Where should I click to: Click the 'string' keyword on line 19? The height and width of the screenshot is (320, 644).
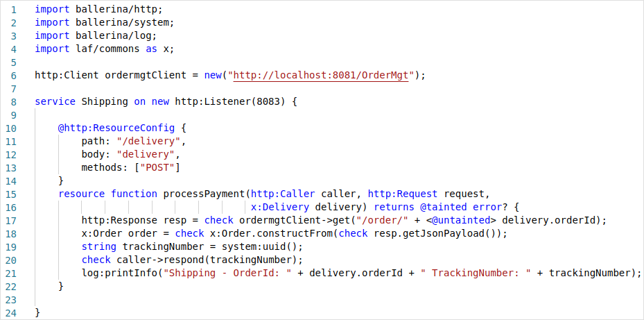point(99,247)
